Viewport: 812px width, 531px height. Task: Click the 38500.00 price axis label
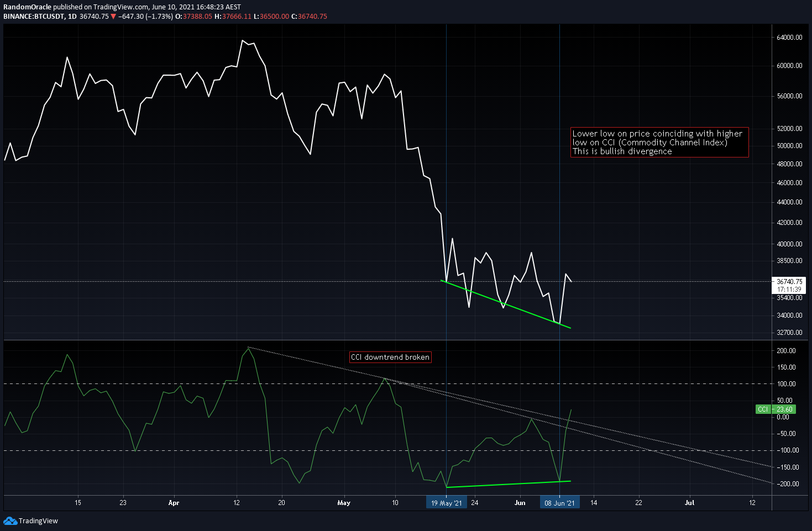coord(789,261)
